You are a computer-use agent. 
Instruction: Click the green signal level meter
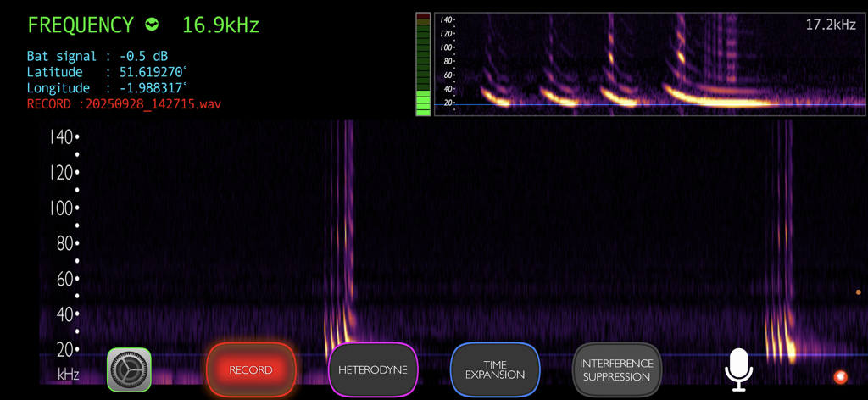pyautogui.click(x=423, y=64)
